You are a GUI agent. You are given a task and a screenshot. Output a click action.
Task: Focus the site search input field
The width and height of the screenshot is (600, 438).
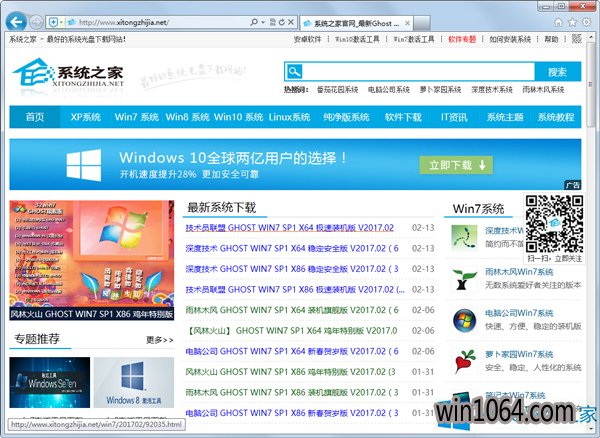coord(419,72)
